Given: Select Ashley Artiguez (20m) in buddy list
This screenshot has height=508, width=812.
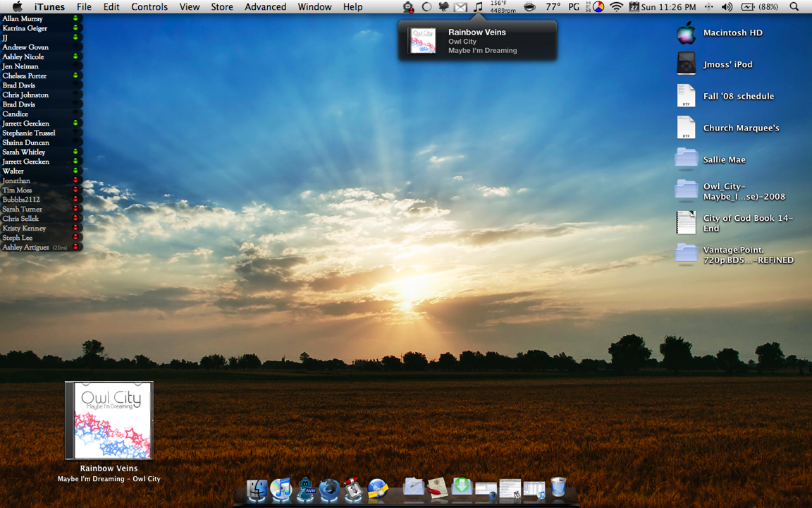Looking at the screenshot, I should [x=42, y=247].
